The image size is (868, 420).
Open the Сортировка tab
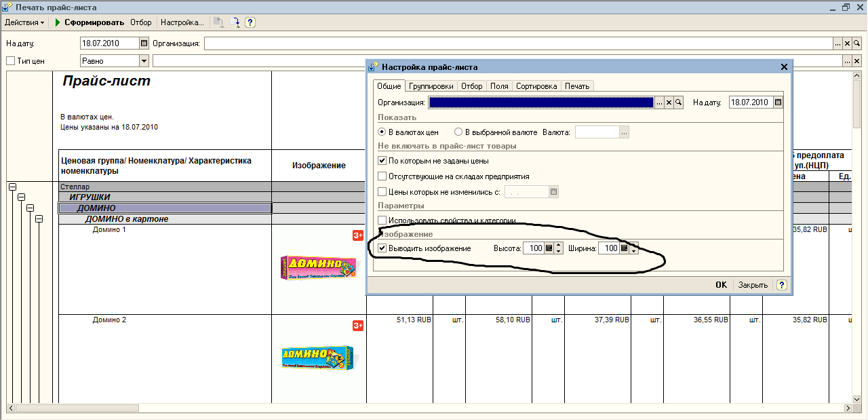[x=536, y=86]
